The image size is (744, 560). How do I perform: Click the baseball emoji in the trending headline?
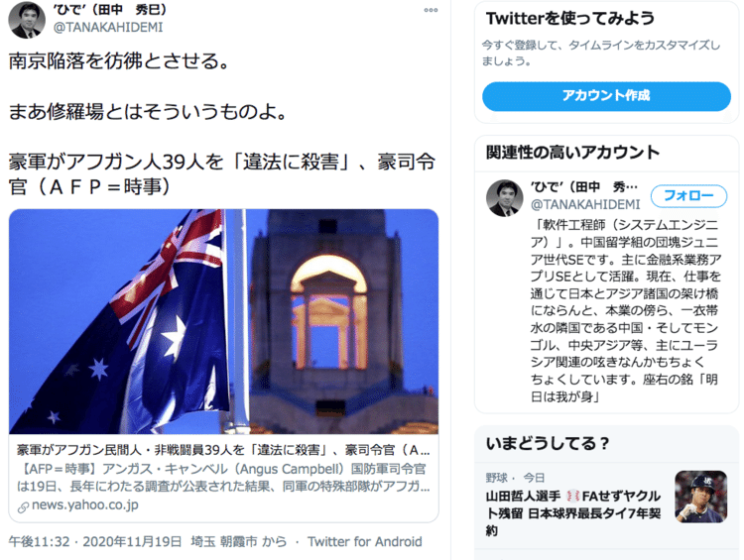[573, 497]
